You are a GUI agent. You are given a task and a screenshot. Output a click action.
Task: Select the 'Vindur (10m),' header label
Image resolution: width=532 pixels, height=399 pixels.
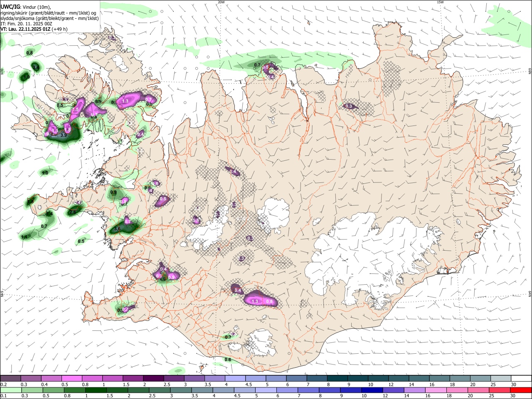[x=36, y=7]
